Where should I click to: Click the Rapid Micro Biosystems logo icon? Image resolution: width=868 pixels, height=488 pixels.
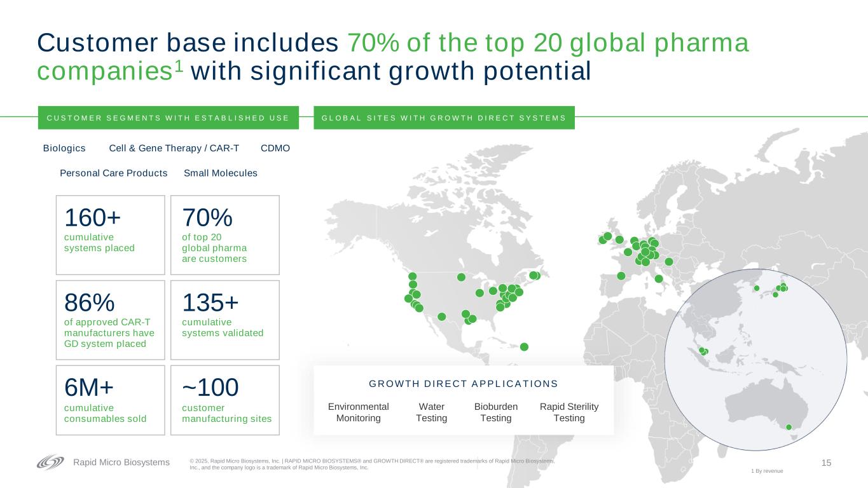(50, 463)
